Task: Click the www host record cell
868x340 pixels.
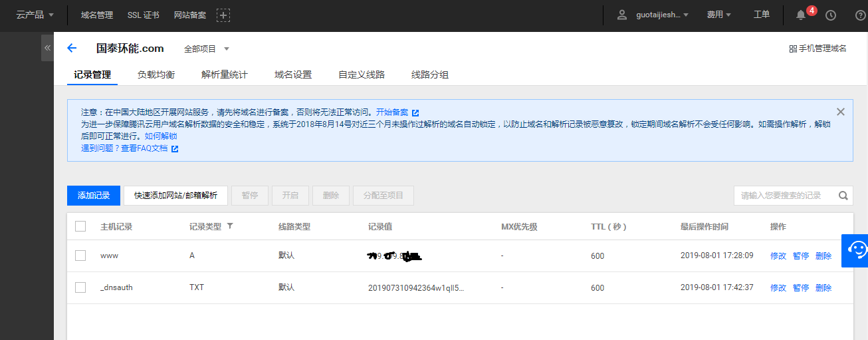Action: pos(109,255)
